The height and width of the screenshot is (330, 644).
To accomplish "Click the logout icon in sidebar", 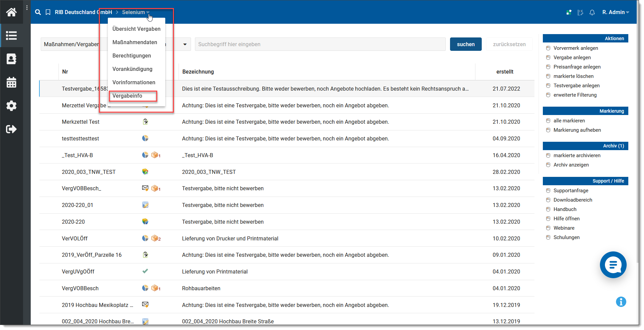I will (x=11, y=129).
